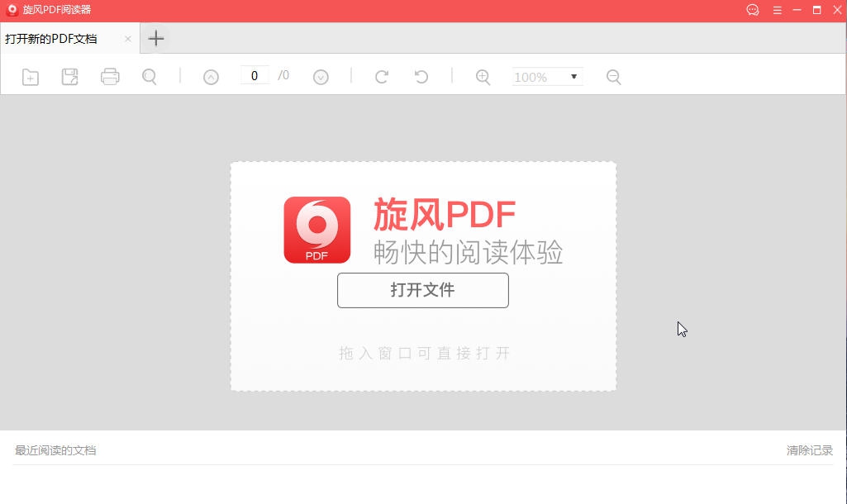Clear history with 清除记录 link
Screen dimensions: 847x504
tap(811, 449)
